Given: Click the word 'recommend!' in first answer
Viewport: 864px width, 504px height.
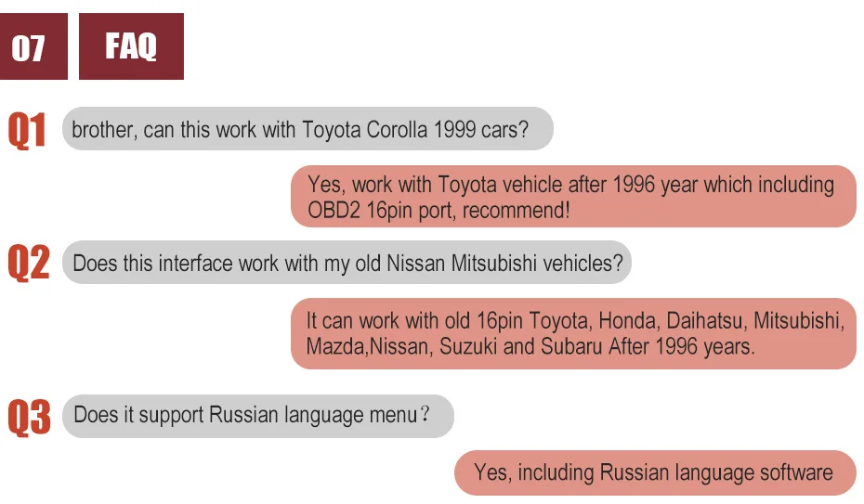Looking at the screenshot, I should tap(517, 210).
